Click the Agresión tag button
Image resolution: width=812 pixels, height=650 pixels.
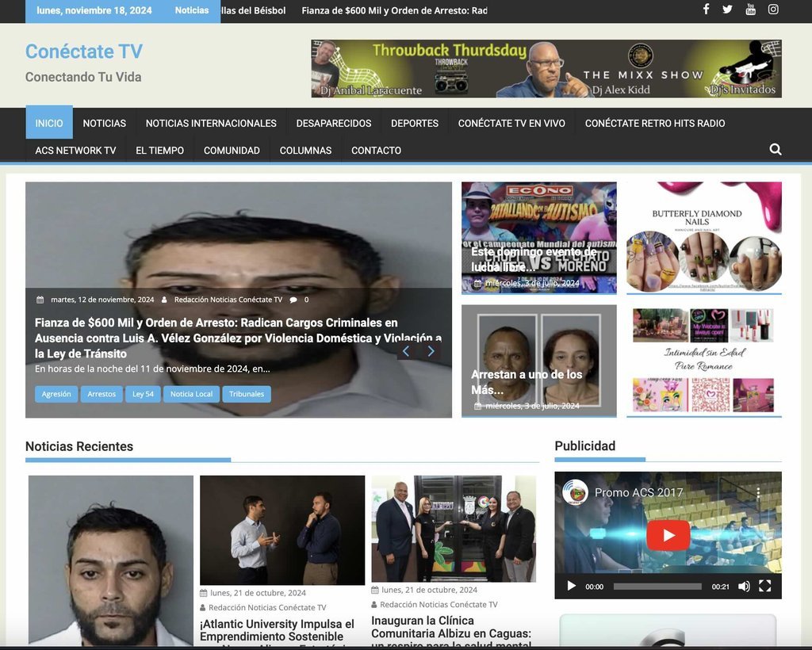click(x=56, y=394)
